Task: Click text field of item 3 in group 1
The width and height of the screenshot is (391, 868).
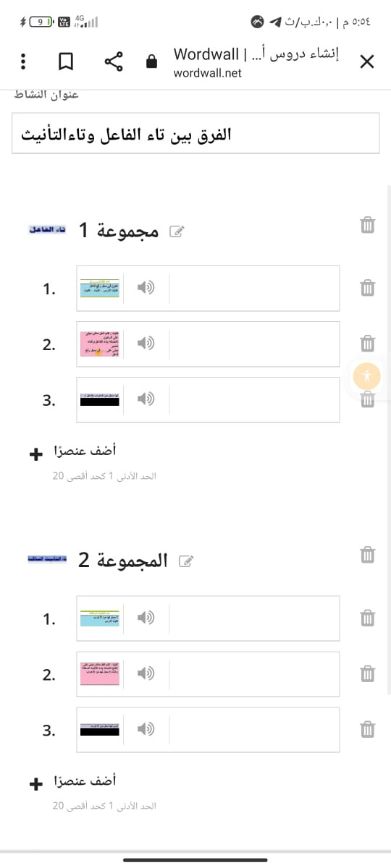Action: click(254, 399)
